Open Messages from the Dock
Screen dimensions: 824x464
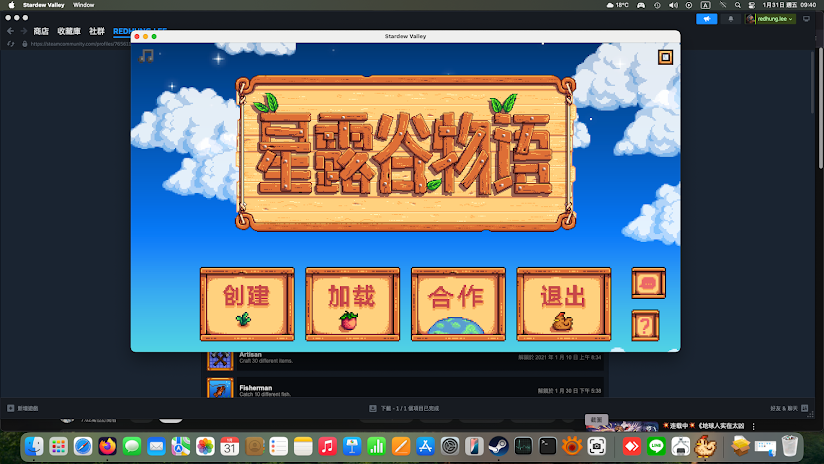click(x=132, y=447)
